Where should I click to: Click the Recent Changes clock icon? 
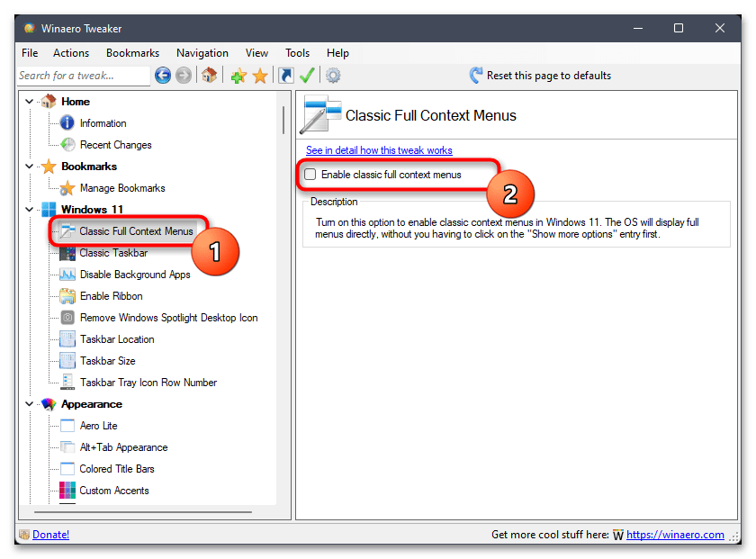pyautogui.click(x=67, y=145)
